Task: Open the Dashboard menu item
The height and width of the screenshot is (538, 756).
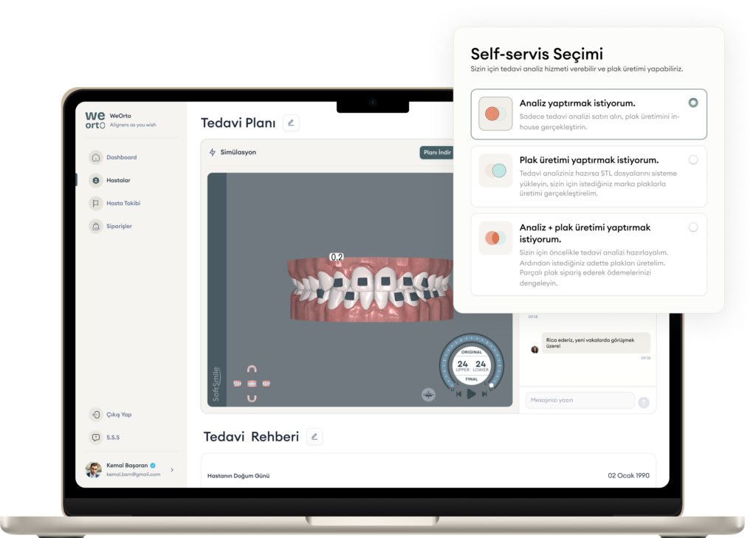Action: 121,157
